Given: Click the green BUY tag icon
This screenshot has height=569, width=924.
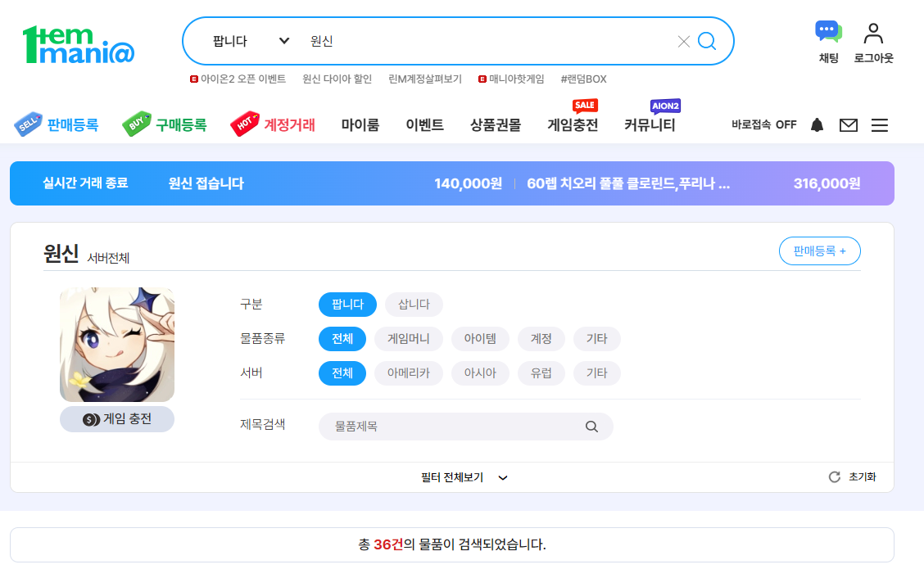Looking at the screenshot, I should pos(136,124).
